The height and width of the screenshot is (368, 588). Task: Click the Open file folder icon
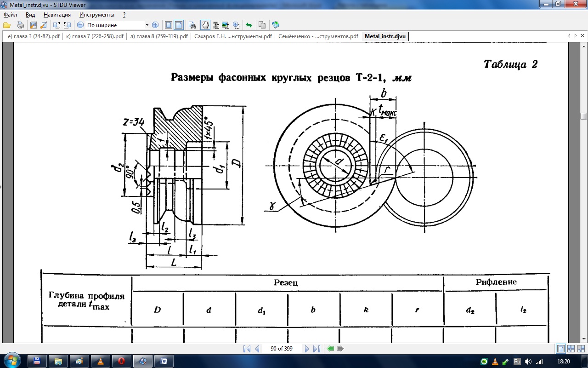6,25
